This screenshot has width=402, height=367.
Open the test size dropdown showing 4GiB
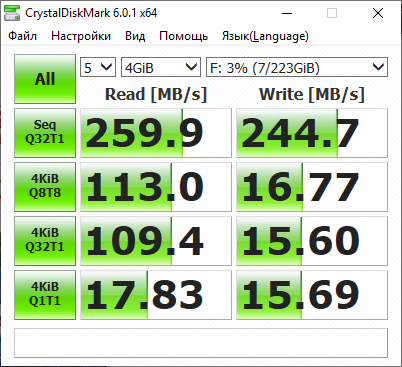pos(161,67)
